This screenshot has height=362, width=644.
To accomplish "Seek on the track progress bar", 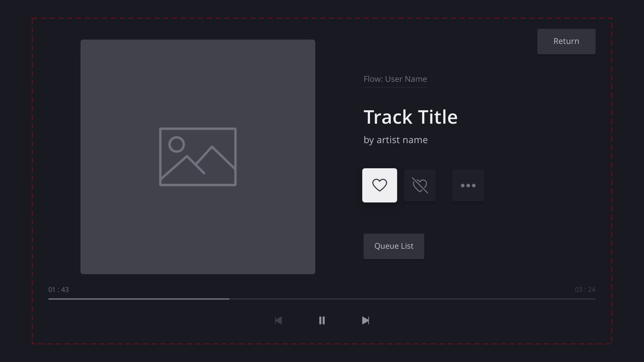I will [322, 299].
